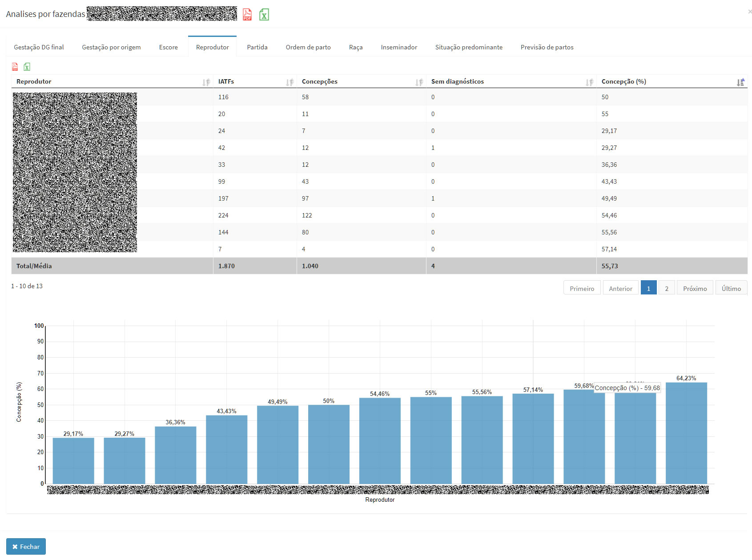Click the chart bar labeled 43,43%
The height and width of the screenshot is (560, 752).
point(227,450)
